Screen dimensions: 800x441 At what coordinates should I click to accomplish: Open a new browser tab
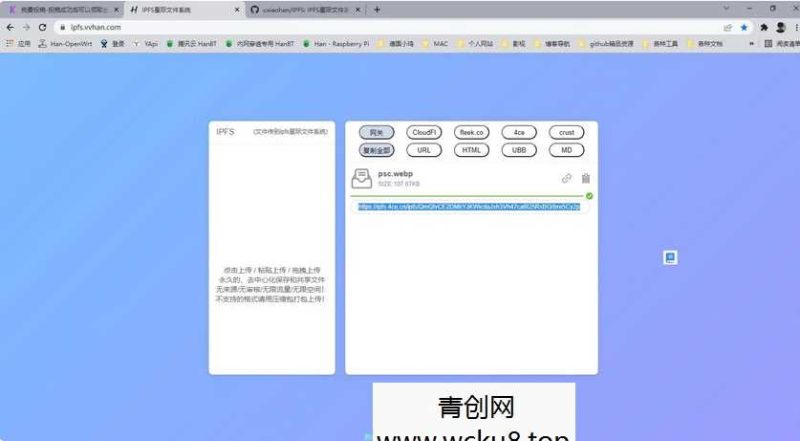pos(377,10)
